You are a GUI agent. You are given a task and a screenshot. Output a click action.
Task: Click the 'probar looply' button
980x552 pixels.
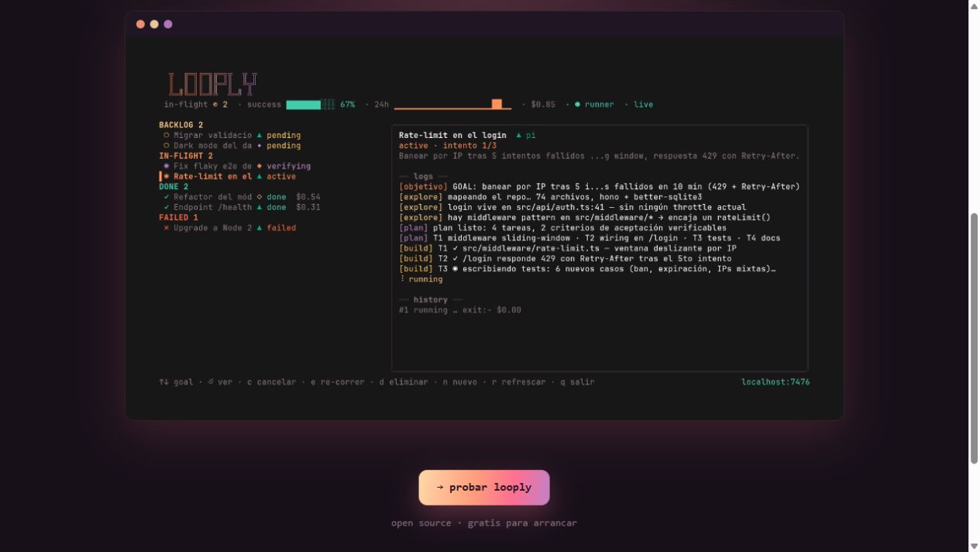(484, 488)
